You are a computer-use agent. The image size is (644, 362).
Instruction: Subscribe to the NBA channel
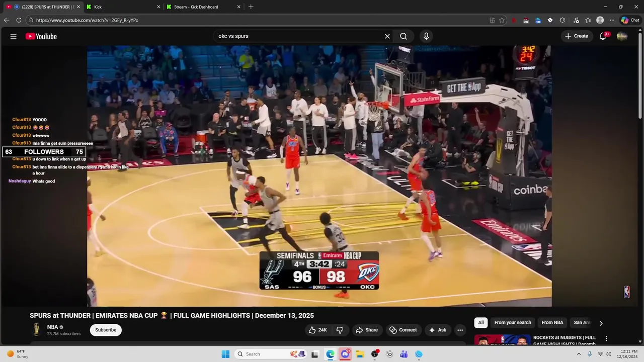(x=106, y=330)
